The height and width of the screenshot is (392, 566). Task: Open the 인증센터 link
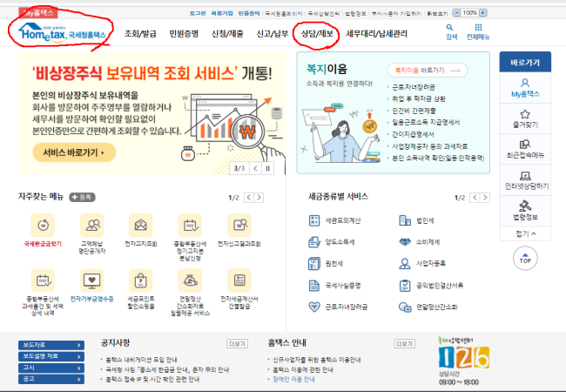pyautogui.click(x=249, y=13)
